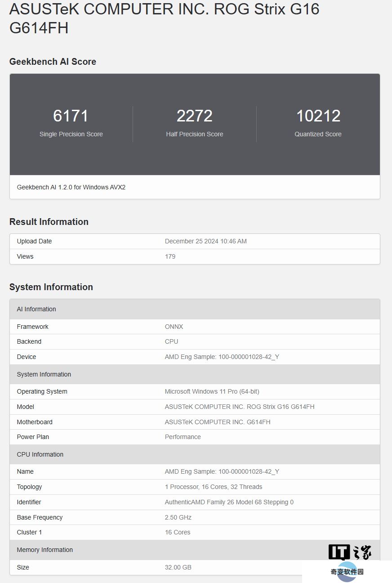Viewport: 392px width, 583px height.
Task: Click the Geekbench AI Score heading
Action: (x=53, y=62)
